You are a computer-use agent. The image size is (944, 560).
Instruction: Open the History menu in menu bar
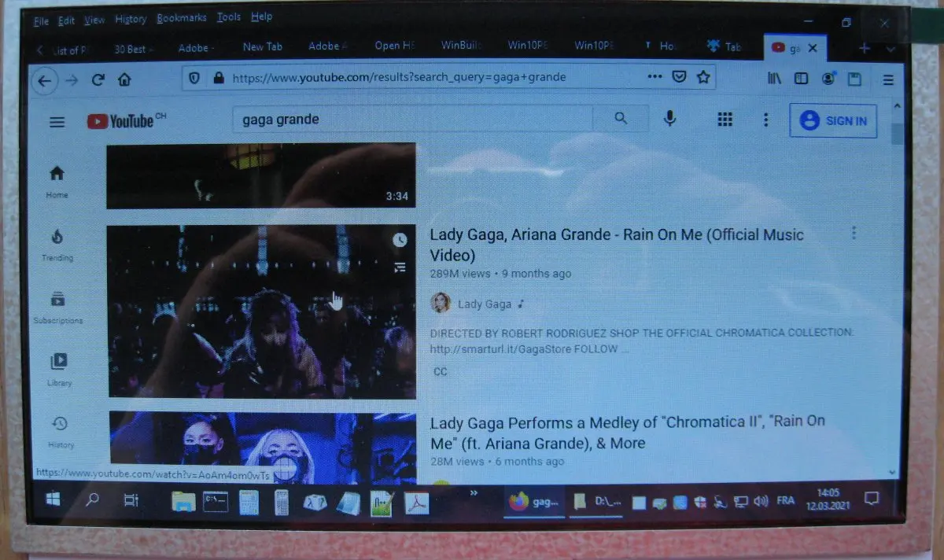point(131,19)
